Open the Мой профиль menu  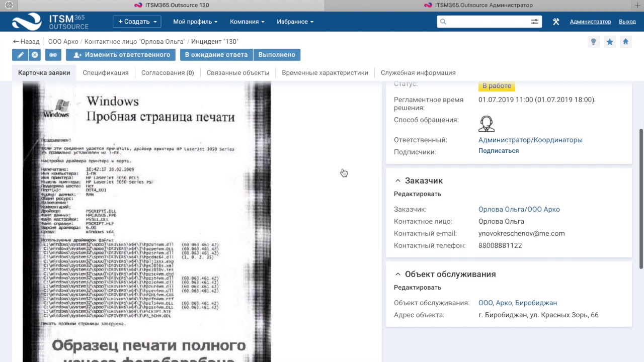coord(195,22)
